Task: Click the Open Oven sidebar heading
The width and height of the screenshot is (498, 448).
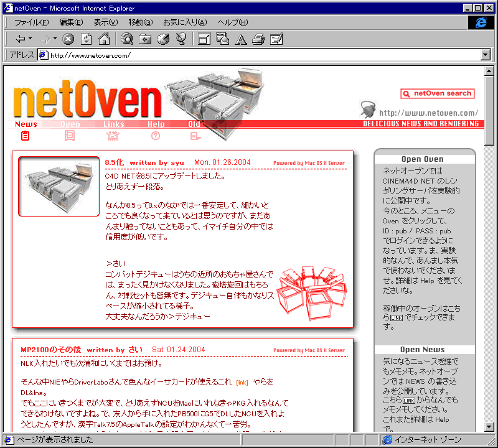Action: click(423, 159)
